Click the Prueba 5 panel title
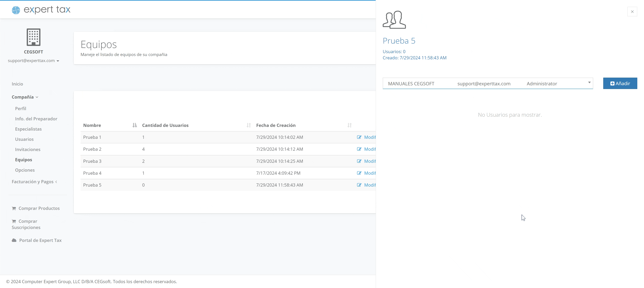644x288 pixels. click(x=399, y=41)
